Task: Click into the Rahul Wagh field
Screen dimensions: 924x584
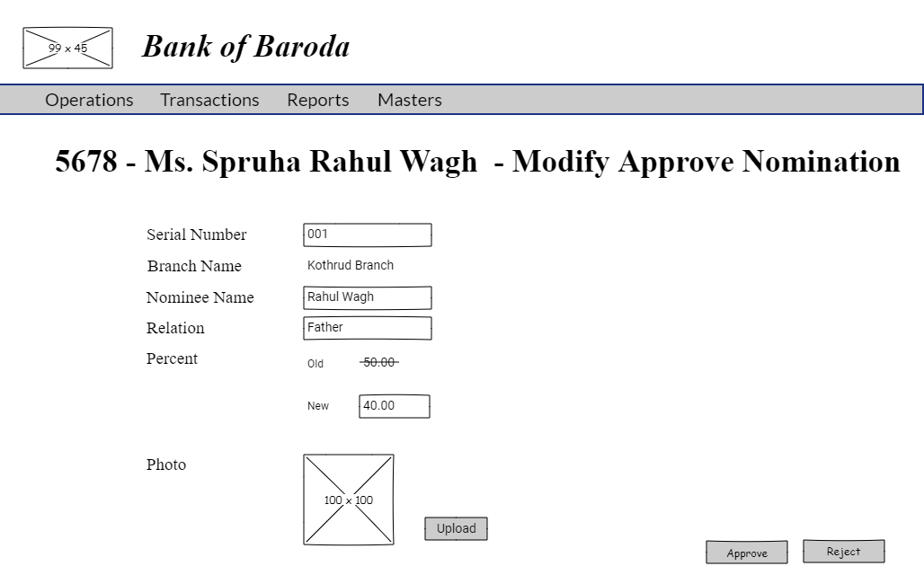Action: 367,297
